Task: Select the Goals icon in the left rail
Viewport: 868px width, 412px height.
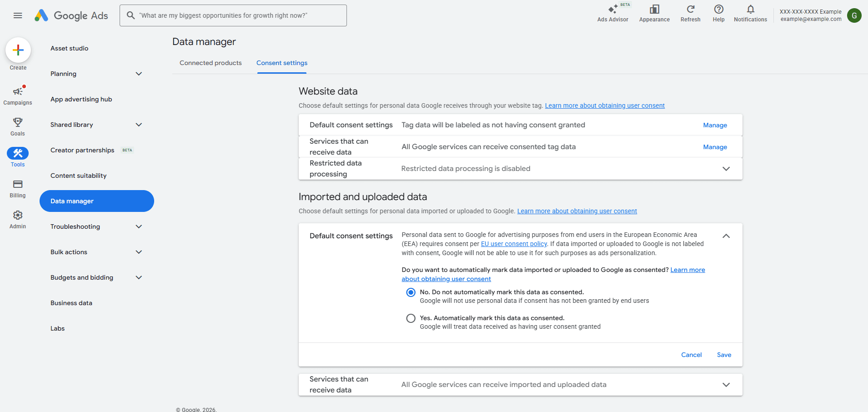Action: tap(17, 126)
